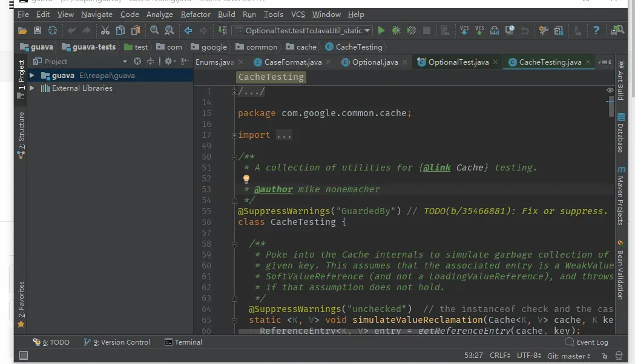Viewport: 635px width, 364px height.
Task: Switch to the Optional.java tab
Action: [x=375, y=62]
